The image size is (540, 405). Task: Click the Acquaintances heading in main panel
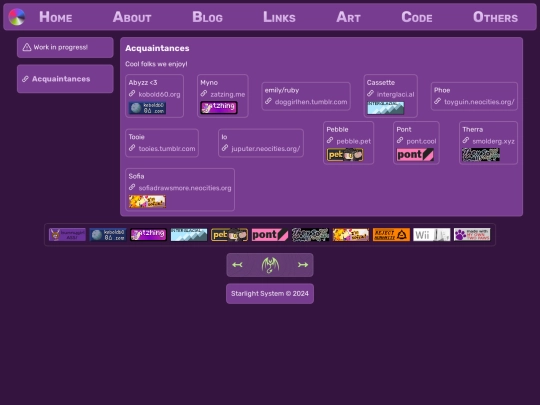(157, 48)
